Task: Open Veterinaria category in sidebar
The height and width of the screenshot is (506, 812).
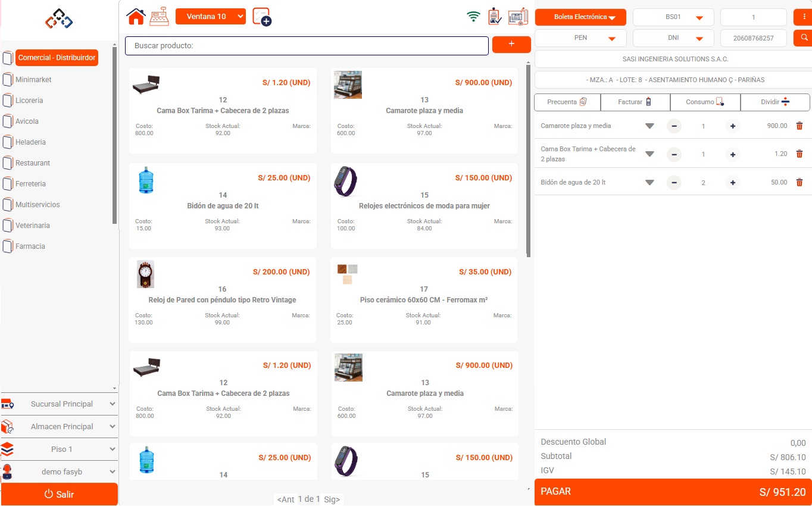Action: pyautogui.click(x=33, y=225)
